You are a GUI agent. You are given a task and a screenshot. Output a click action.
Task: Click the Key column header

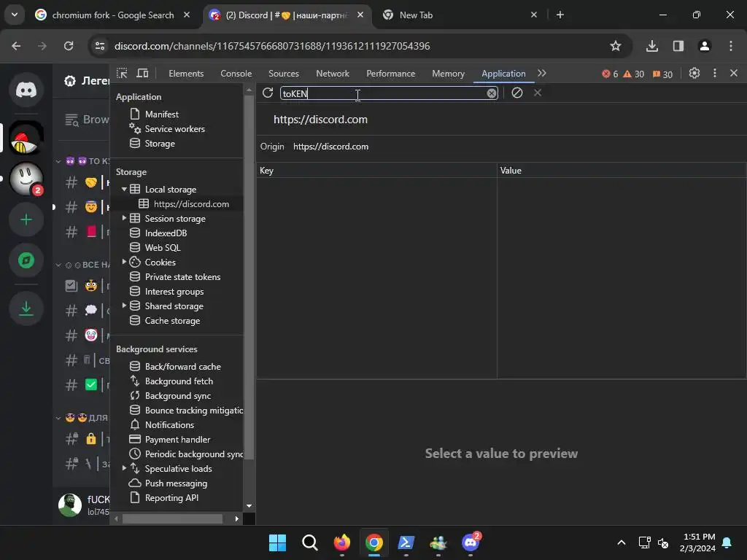pyautogui.click(x=376, y=171)
